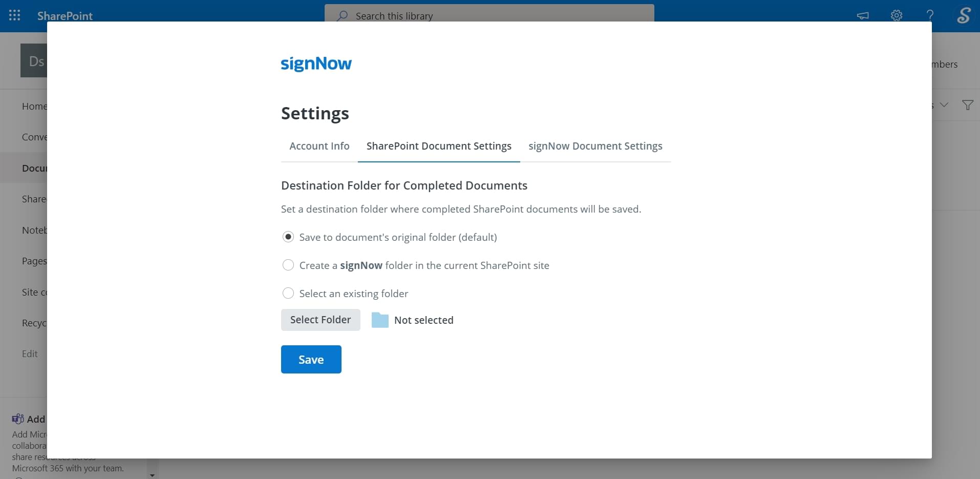The width and height of the screenshot is (980, 479).
Task: Click the Select Folder button
Action: [321, 320]
